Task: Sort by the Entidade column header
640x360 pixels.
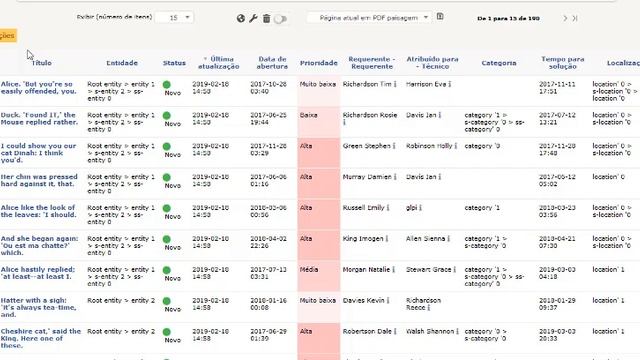Action: point(122,63)
